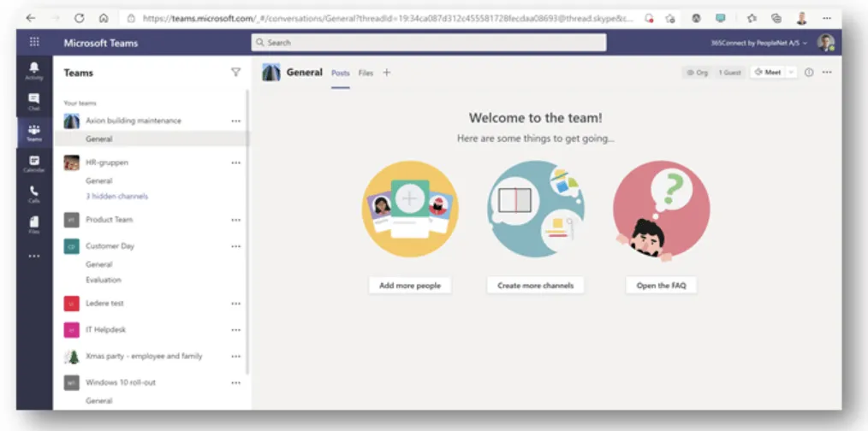Click the FAQ question mark illustration

click(661, 210)
